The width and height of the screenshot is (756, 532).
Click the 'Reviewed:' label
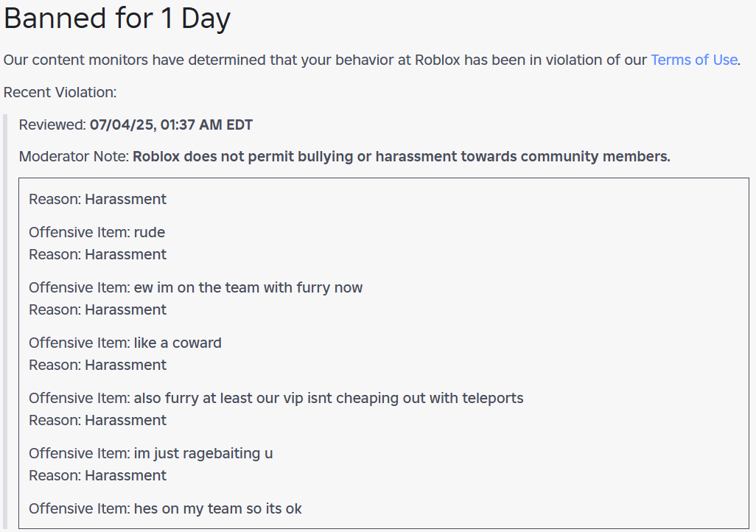[52, 125]
